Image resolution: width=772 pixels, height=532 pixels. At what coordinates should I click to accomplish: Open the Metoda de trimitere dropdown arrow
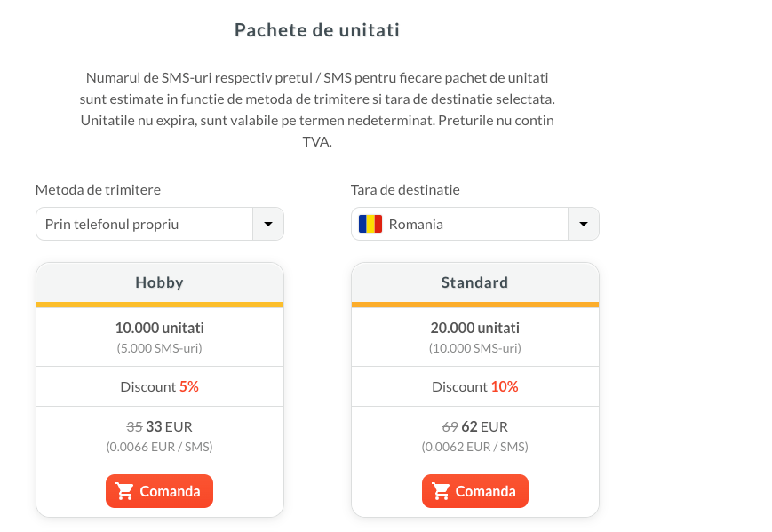point(268,224)
